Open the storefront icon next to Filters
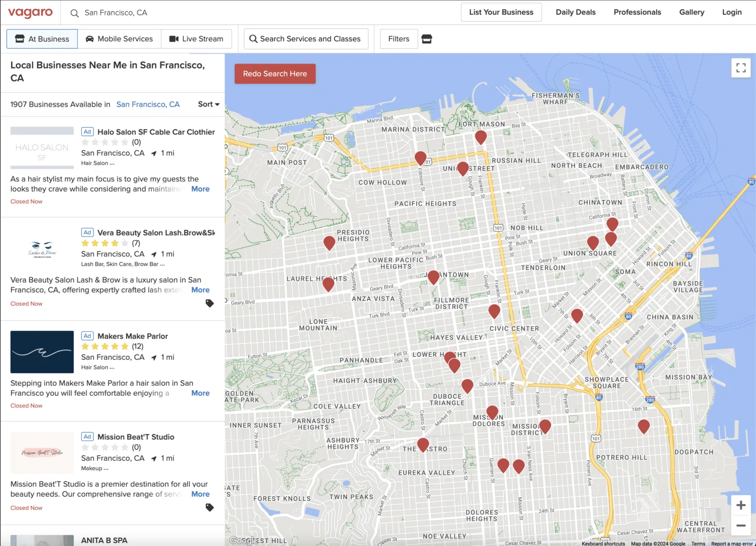The height and width of the screenshot is (546, 756). (427, 39)
